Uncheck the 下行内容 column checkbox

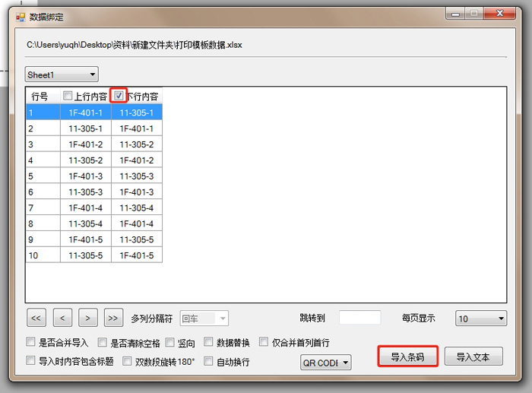tap(119, 95)
